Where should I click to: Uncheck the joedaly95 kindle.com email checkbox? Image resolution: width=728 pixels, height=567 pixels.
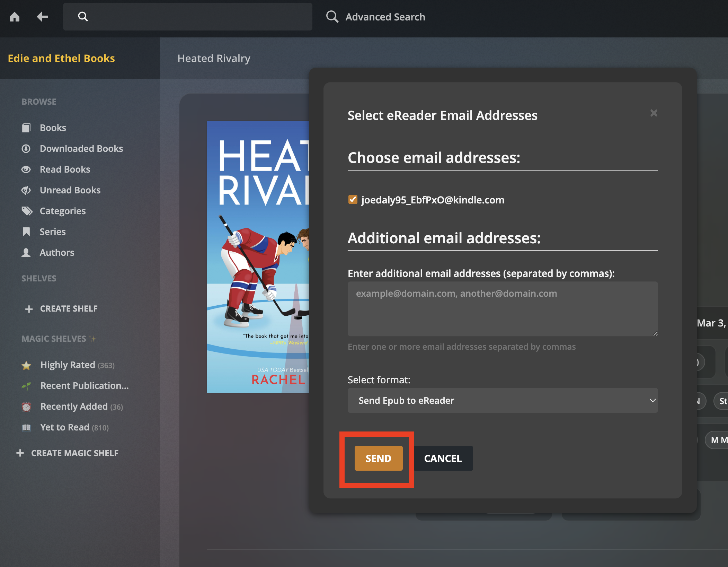pos(353,200)
